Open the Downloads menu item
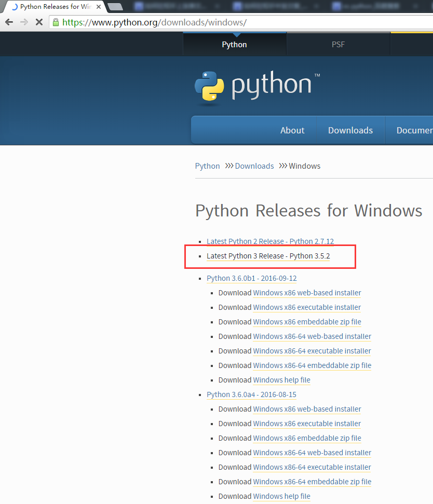433x504 pixels. [350, 130]
